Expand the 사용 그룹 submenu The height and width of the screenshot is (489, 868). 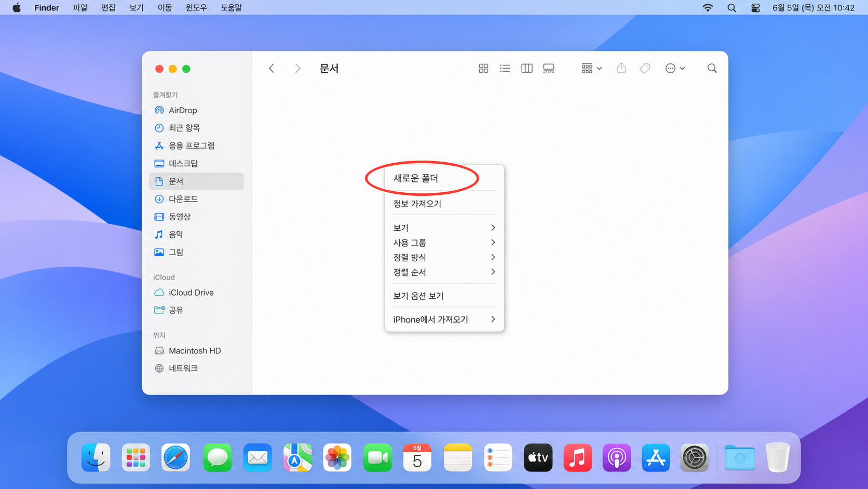pyautogui.click(x=444, y=243)
